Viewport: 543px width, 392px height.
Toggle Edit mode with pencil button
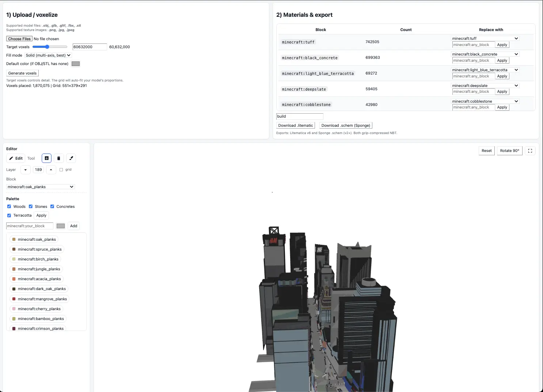(16, 158)
